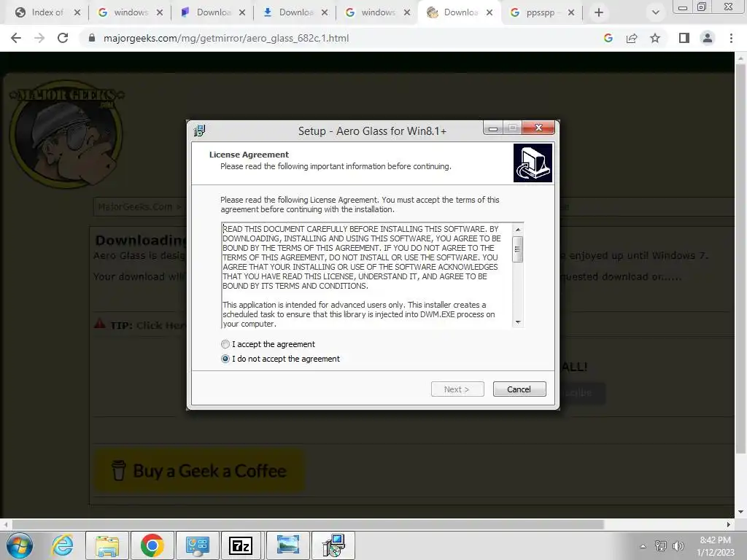
Task: Click the MajorGeeks.Com breadcrumb link
Action: [135, 206]
